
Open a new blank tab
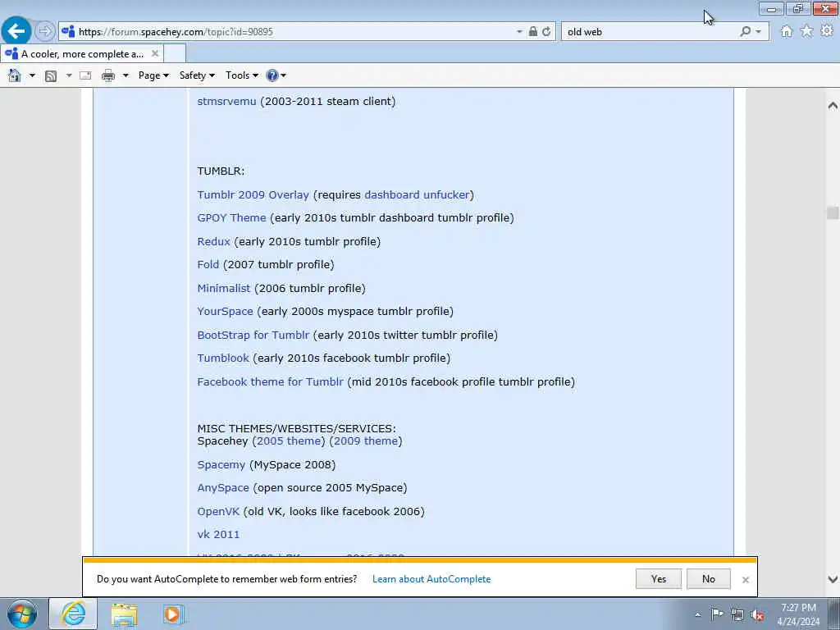click(175, 53)
